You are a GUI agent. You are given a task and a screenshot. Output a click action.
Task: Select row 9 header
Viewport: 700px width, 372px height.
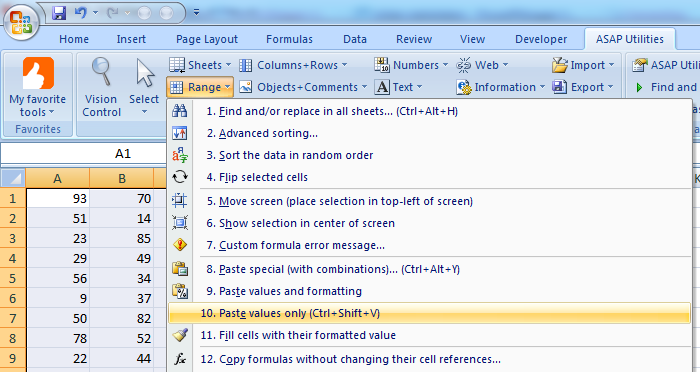[x=12, y=358]
